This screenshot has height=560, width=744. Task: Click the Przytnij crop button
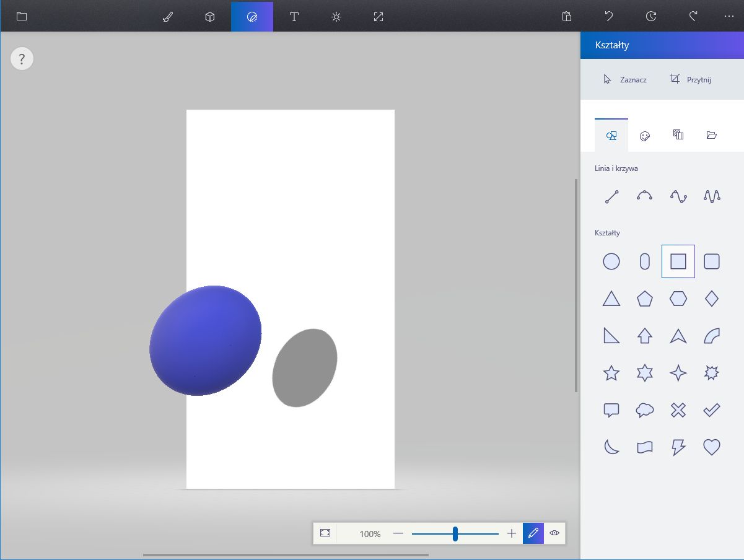(x=690, y=79)
